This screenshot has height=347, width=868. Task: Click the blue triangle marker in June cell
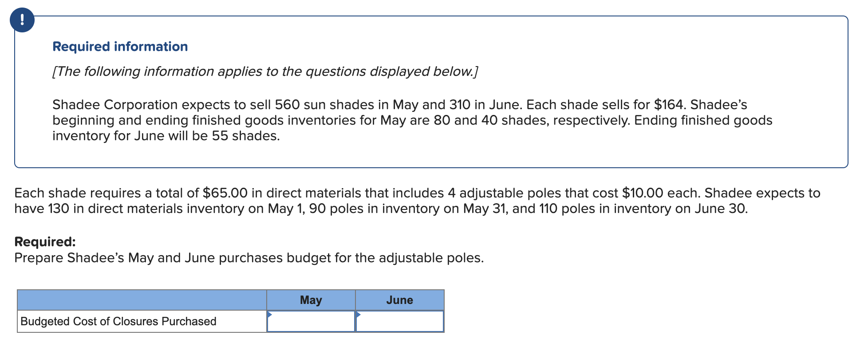point(358,315)
